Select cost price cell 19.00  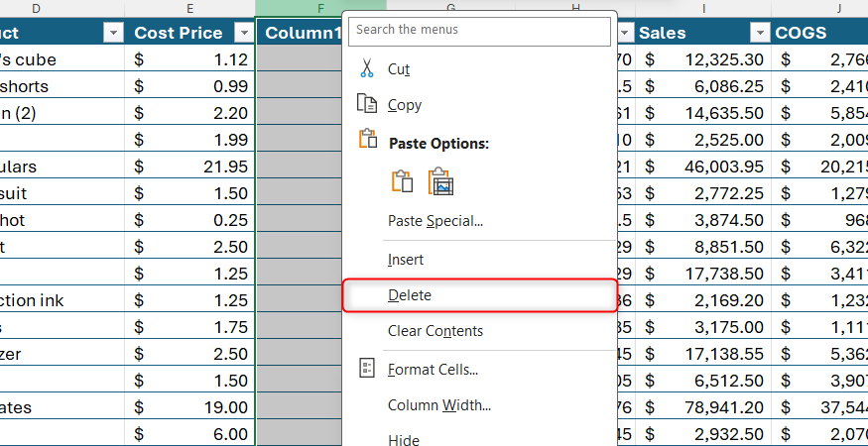(189, 407)
